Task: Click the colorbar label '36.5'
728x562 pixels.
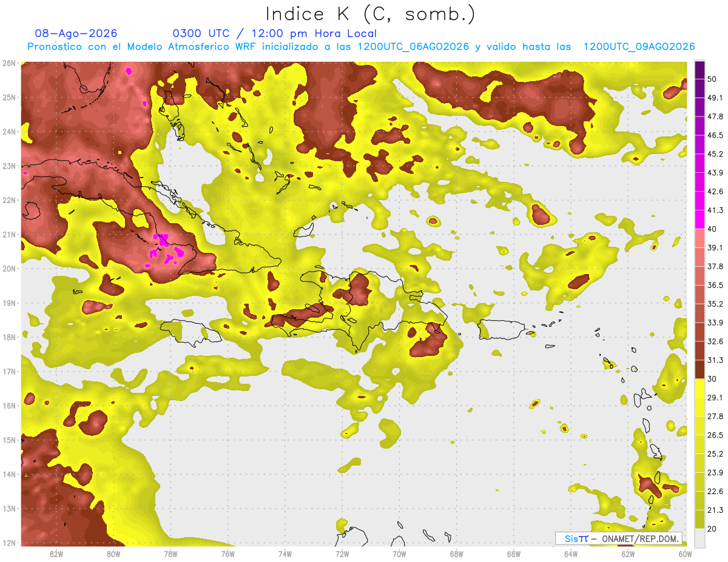Action: (715, 285)
